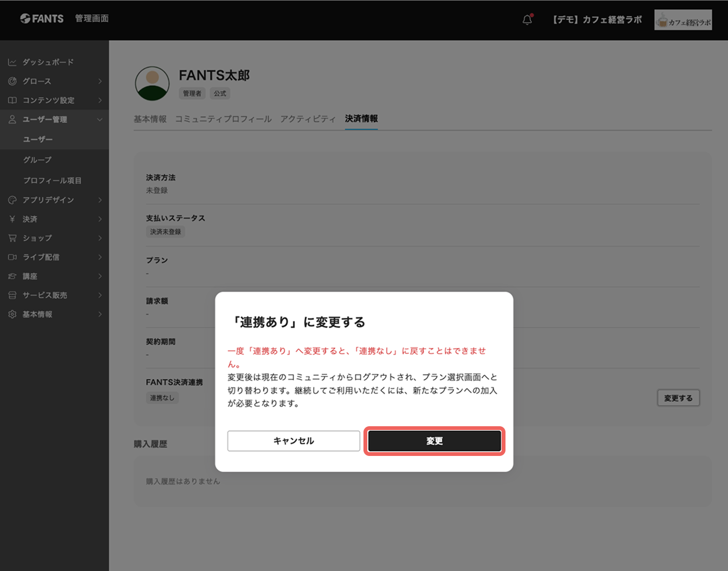
Task: Click the ライブ配信 camera icon
Action: (12, 257)
